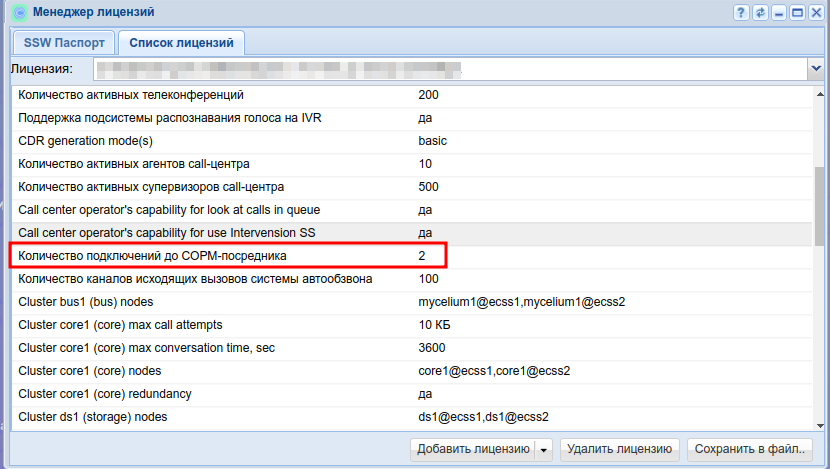Click the Добавить лицензию button

(x=473, y=449)
